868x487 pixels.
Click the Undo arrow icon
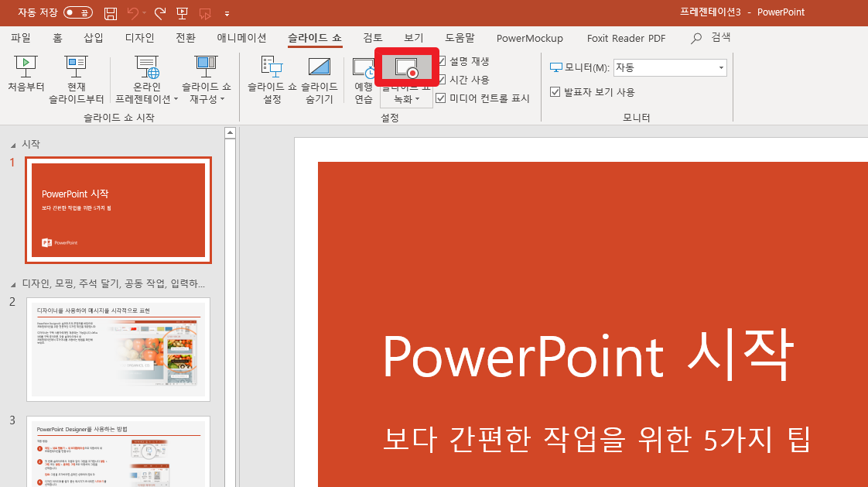pos(133,13)
